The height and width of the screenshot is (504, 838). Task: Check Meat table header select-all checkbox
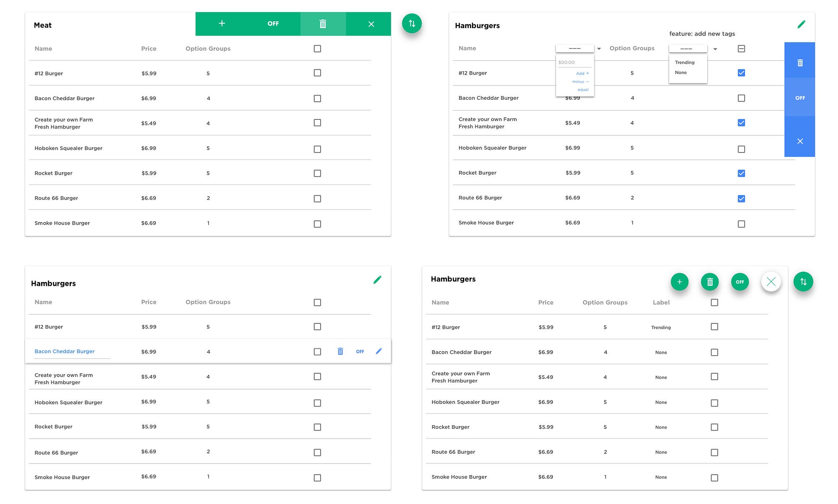pos(317,49)
